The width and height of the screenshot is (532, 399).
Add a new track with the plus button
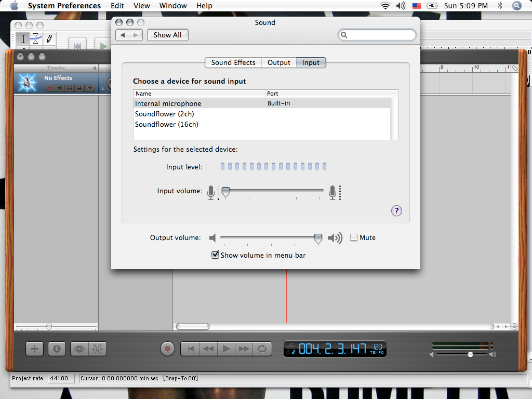coord(35,349)
